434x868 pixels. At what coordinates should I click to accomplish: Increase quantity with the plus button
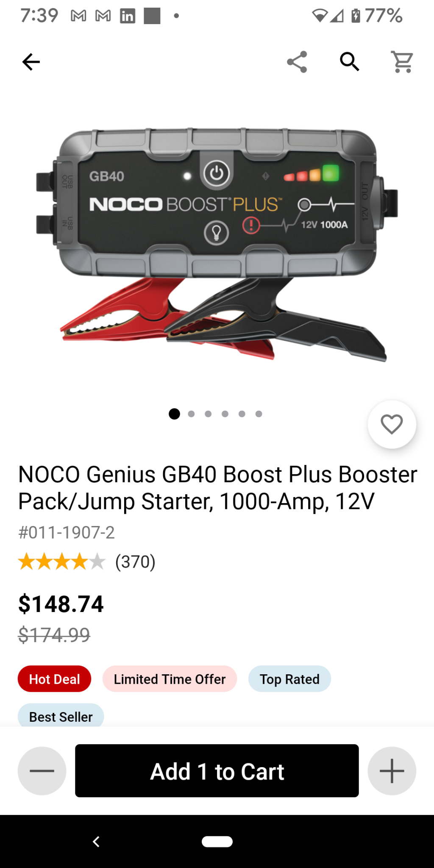tap(392, 771)
